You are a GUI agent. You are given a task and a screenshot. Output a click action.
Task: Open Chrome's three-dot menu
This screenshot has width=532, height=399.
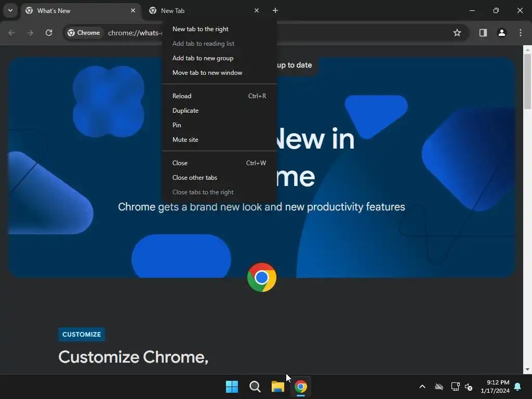pos(521,33)
